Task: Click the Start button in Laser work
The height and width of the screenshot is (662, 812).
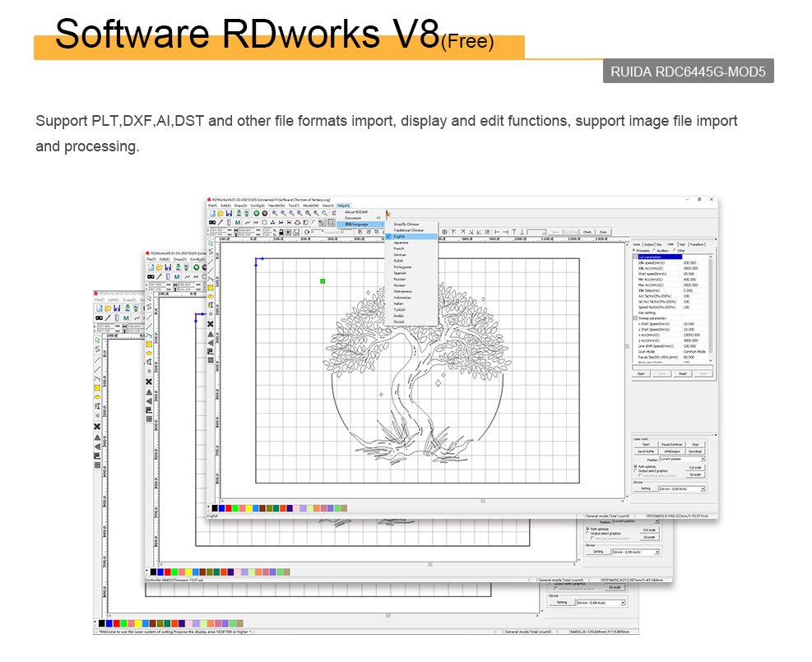Action: 647,445
